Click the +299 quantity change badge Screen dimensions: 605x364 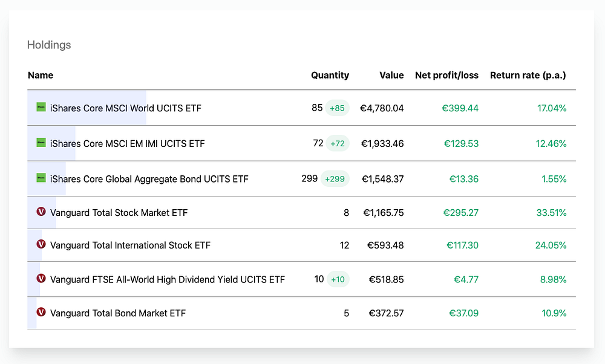pos(335,179)
